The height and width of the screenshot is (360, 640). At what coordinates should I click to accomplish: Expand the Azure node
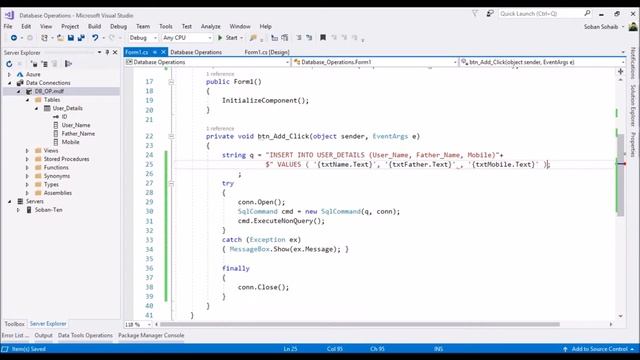tap(9, 74)
